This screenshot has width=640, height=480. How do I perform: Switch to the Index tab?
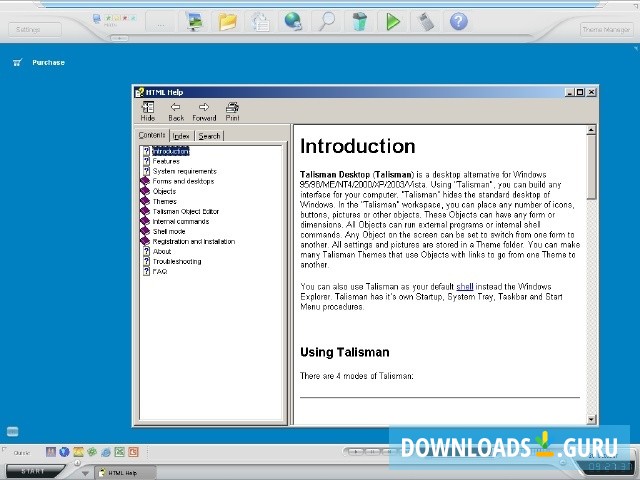(181, 136)
